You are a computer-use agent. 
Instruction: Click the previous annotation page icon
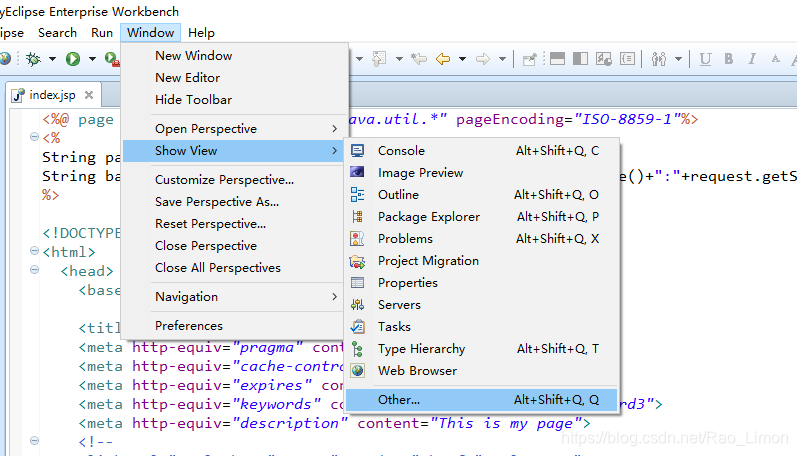[x=379, y=59]
